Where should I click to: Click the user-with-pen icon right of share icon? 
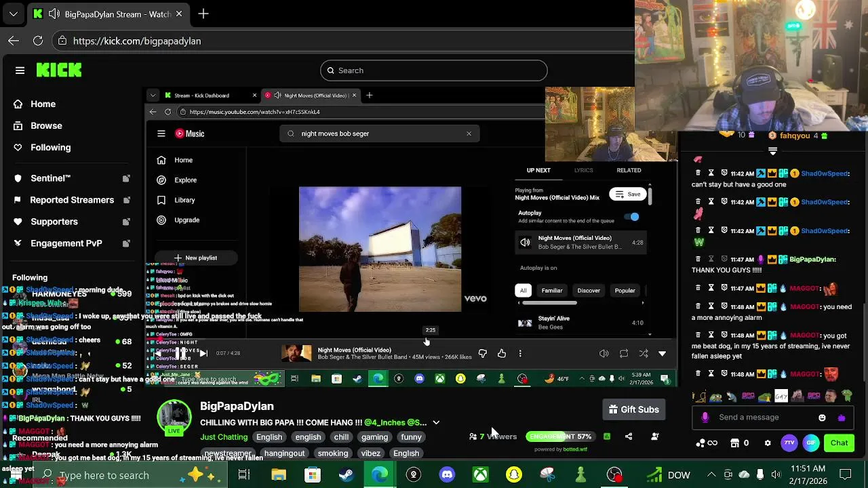point(655,436)
